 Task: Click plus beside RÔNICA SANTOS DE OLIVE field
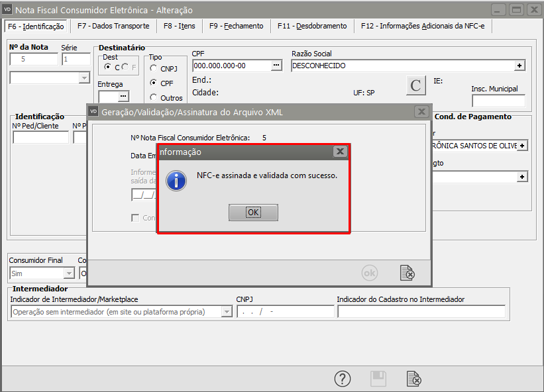tap(522, 146)
